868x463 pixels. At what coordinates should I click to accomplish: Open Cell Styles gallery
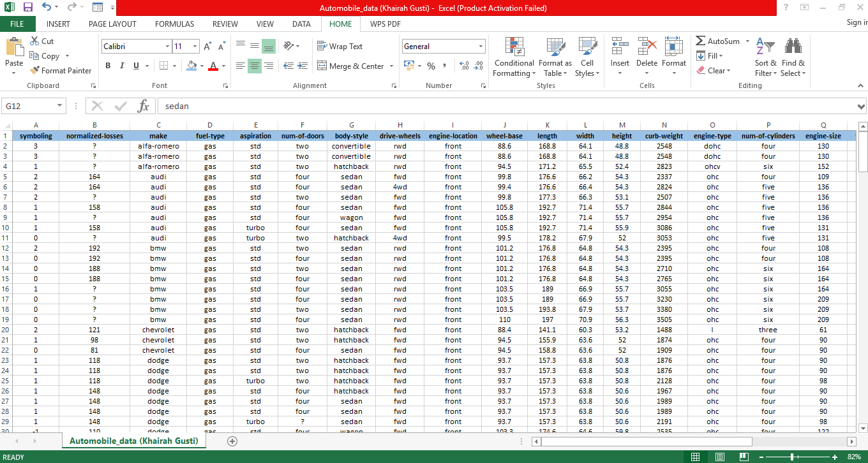(587, 57)
